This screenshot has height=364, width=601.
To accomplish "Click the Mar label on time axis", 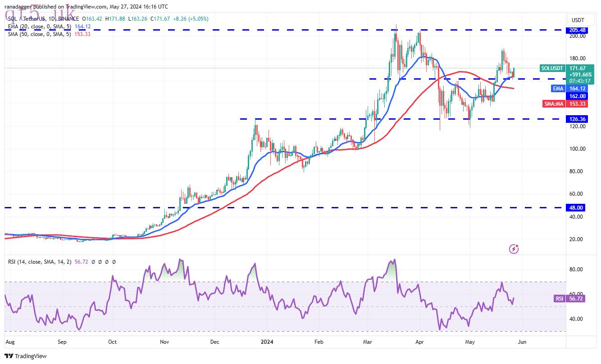I will [x=369, y=342].
